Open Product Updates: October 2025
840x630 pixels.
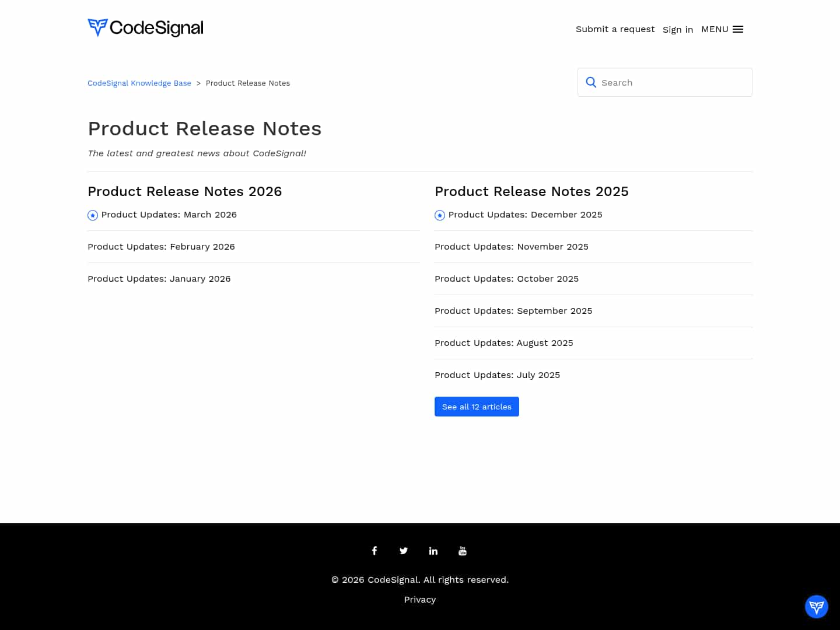coord(507,279)
